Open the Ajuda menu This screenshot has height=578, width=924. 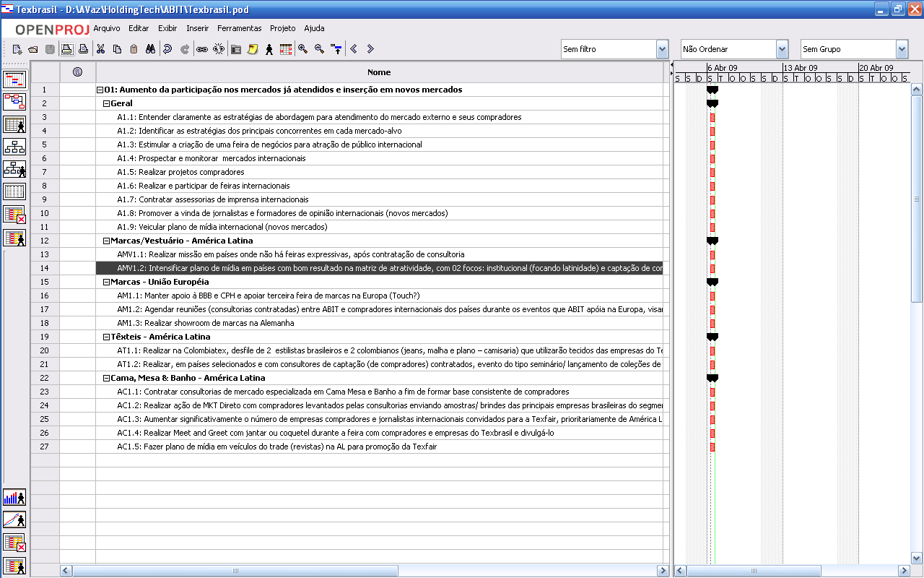314,28
